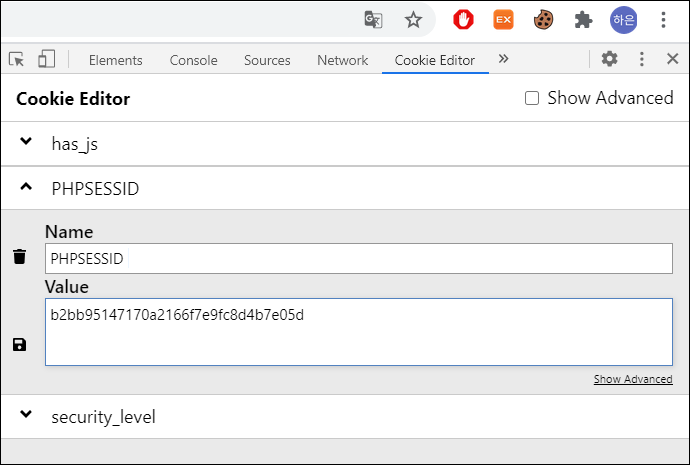
Task: Open the orange EX extension icon
Action: (x=503, y=20)
